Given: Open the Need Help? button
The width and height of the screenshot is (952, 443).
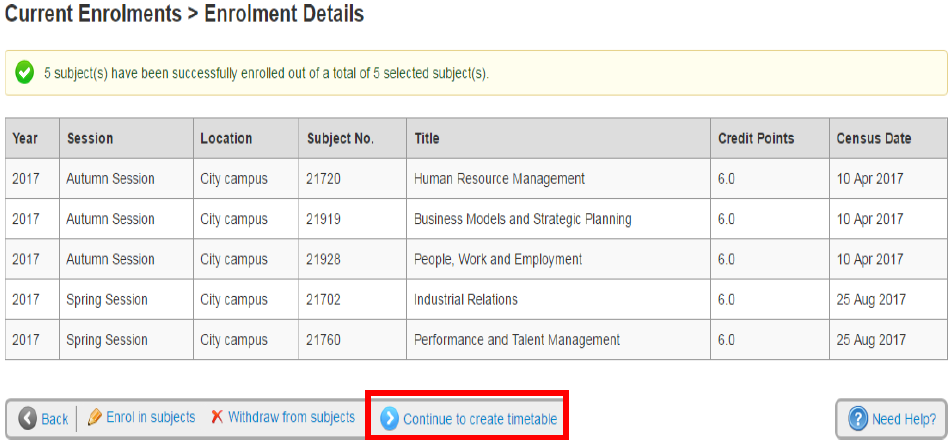Looking at the screenshot, I should click(891, 419).
